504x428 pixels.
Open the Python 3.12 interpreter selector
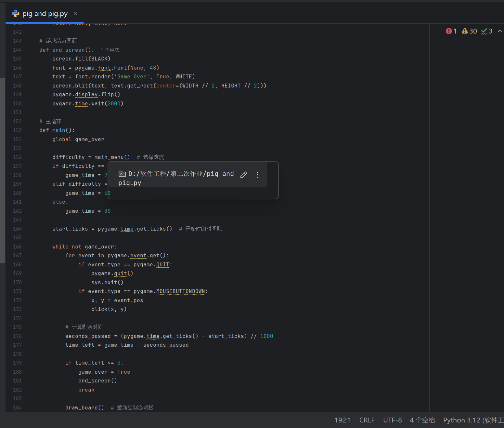point(473,420)
